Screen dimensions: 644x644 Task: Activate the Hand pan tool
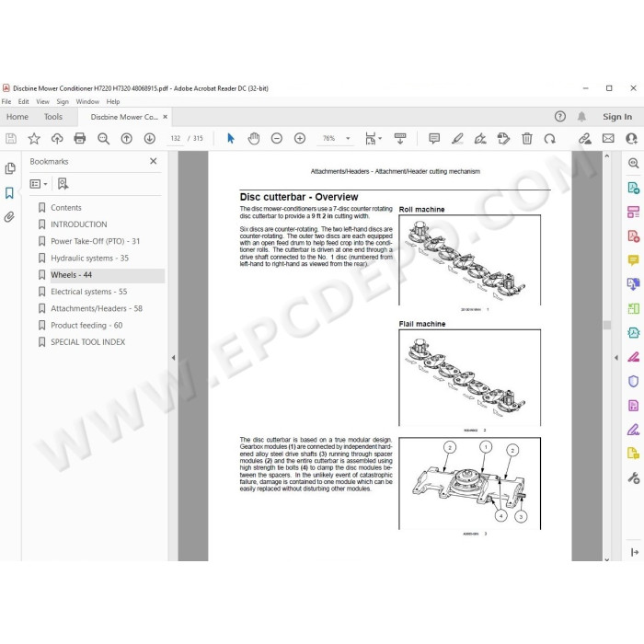(254, 138)
